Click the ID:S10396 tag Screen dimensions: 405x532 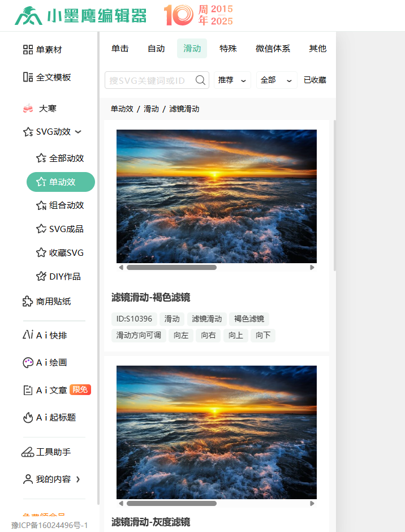(x=134, y=319)
